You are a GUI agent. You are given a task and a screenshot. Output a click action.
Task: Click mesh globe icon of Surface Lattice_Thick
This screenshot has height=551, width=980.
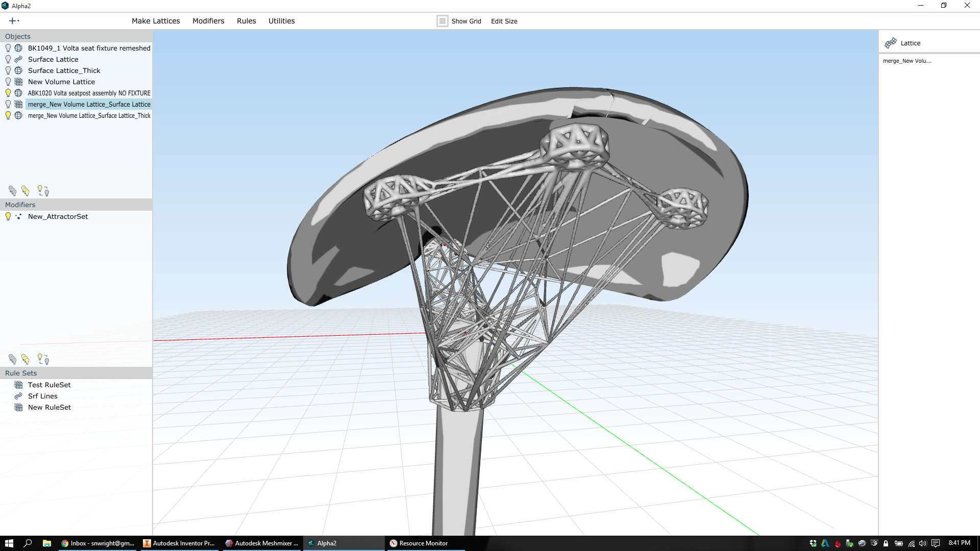tap(18, 70)
